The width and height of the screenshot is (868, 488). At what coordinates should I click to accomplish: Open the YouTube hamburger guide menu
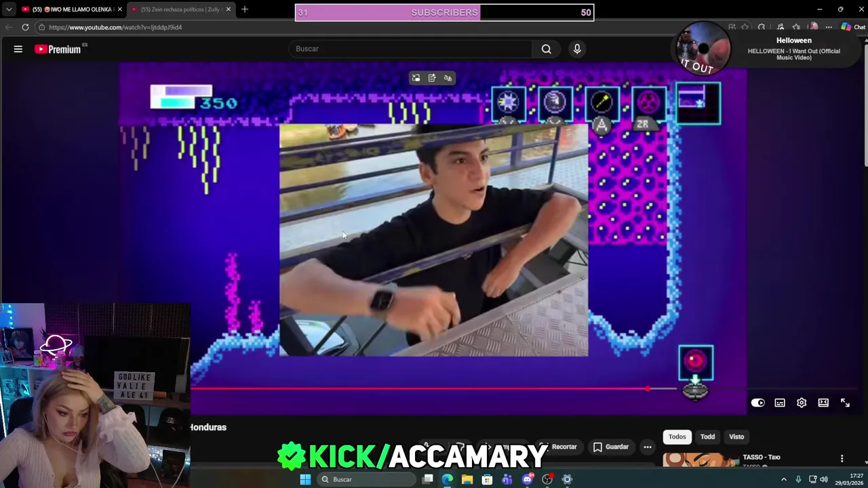(18, 49)
